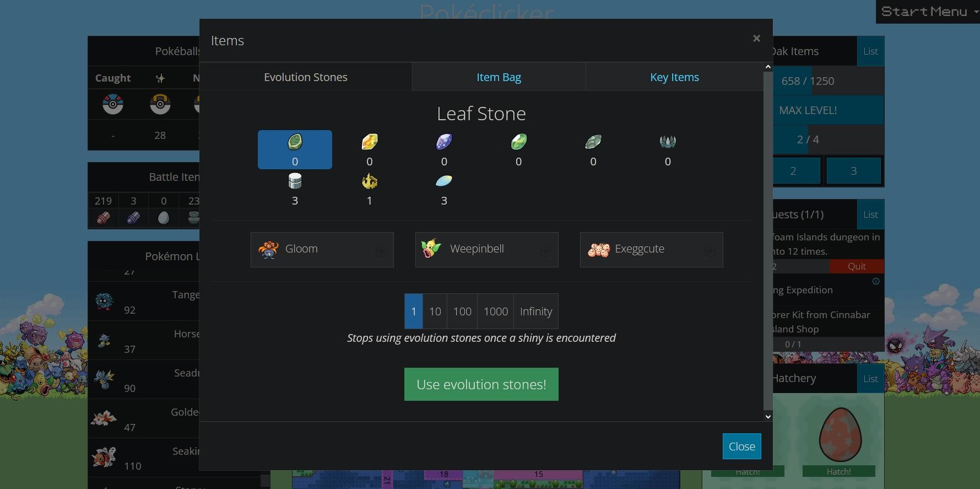Select Gloom as the evolution target
980x489 pixels.
322,250
